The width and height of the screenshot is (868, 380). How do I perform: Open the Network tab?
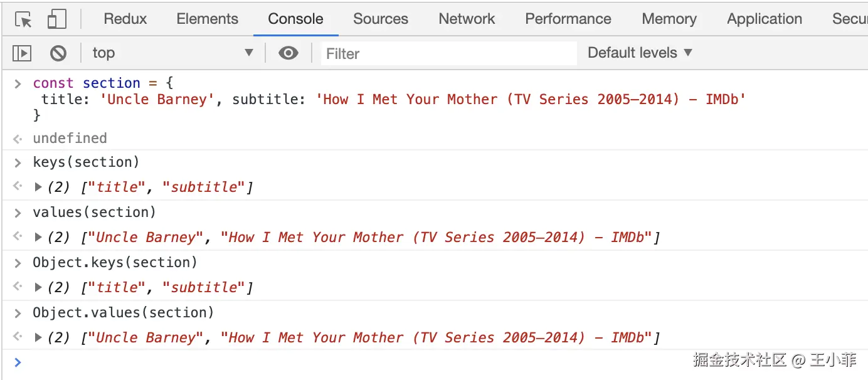tap(467, 19)
